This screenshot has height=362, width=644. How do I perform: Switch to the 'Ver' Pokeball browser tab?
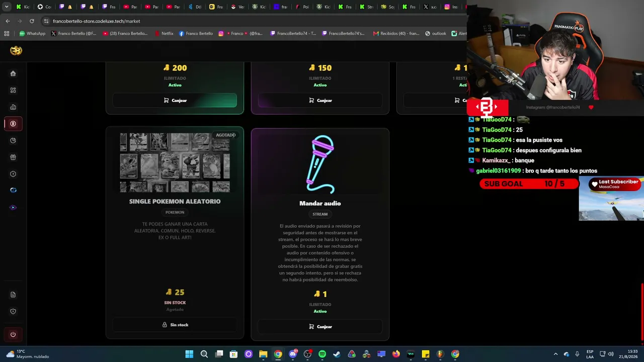coord(237,7)
